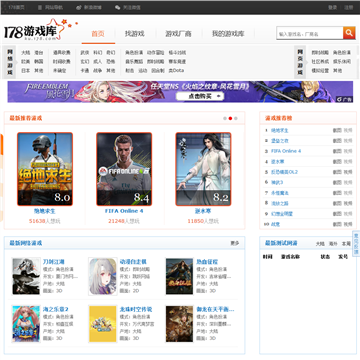Click the FIFA Online 4 title under its cover
The height and width of the screenshot is (360, 360).
tap(124, 211)
